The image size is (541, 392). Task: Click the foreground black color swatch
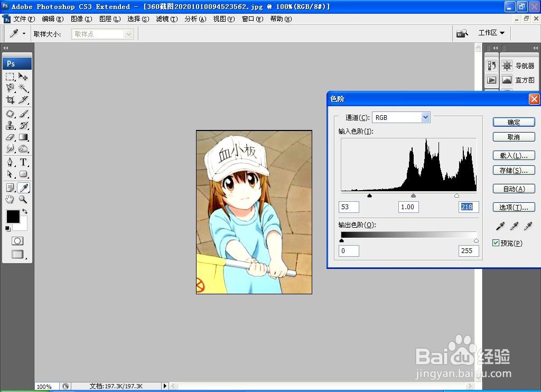pyautogui.click(x=13, y=217)
